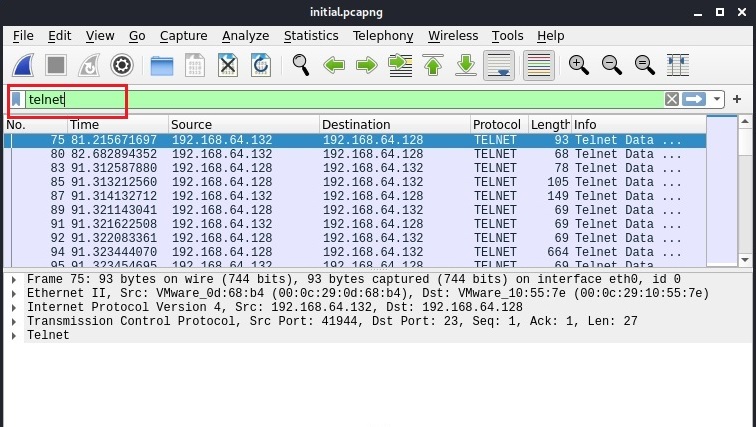Select packet 85 with length 105

tap(355, 182)
